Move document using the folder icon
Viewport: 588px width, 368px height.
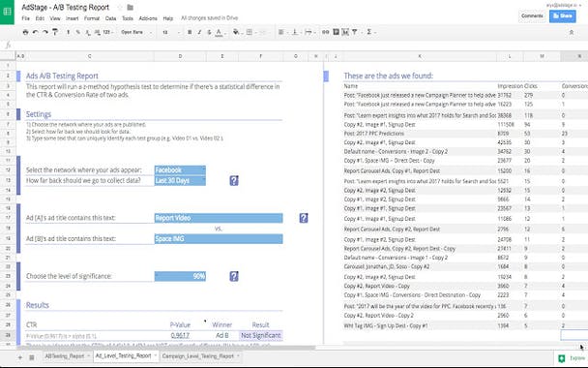131,7
